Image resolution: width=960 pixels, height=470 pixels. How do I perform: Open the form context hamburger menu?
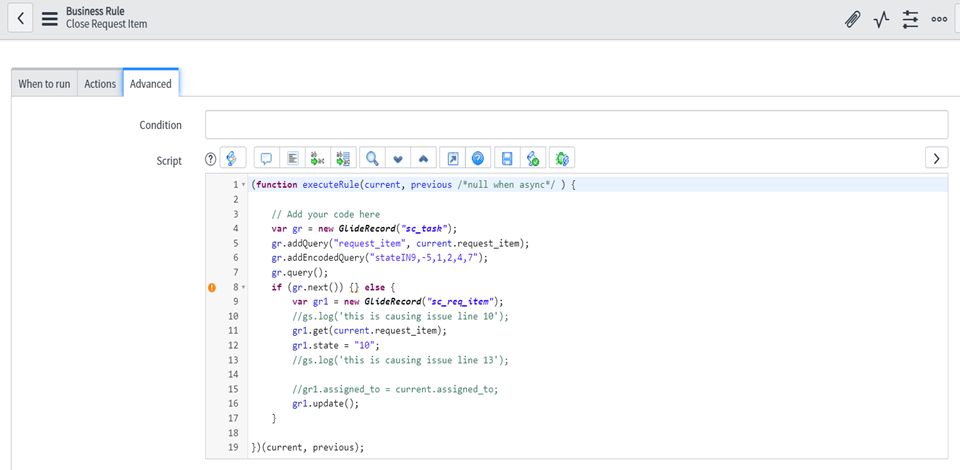[x=50, y=19]
